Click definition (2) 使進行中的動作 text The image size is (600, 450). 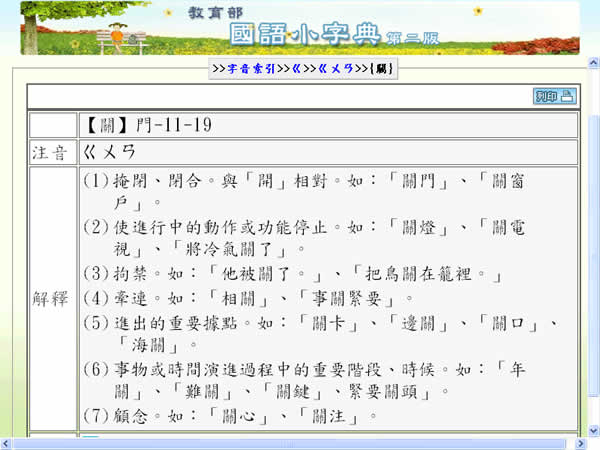(304, 238)
